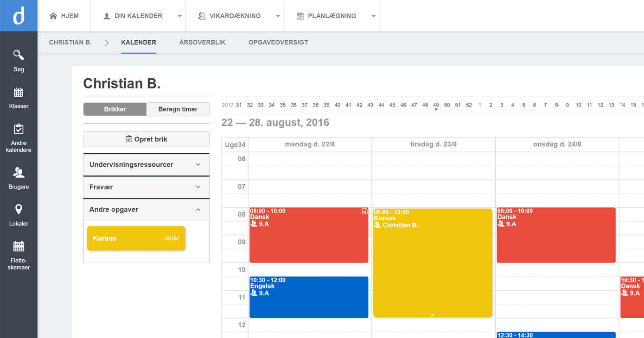Switch to the ÅRSOVERBLIK tab
This screenshot has height=338, width=644.
(202, 43)
